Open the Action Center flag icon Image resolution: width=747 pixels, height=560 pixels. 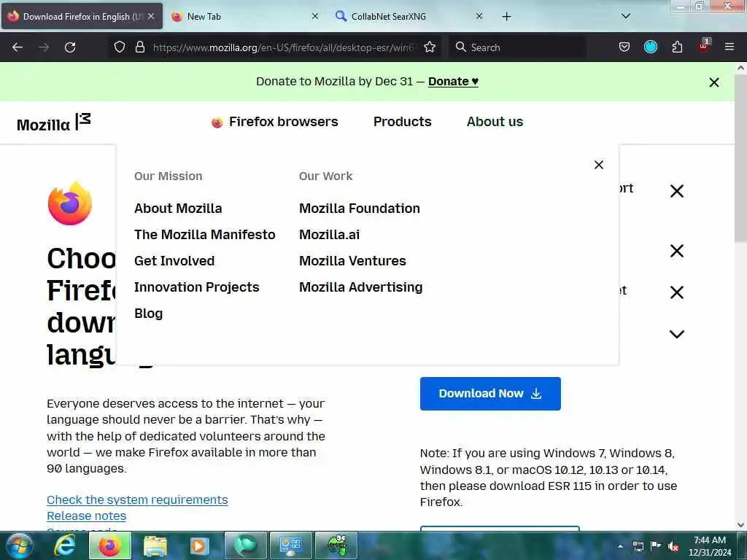656,545
